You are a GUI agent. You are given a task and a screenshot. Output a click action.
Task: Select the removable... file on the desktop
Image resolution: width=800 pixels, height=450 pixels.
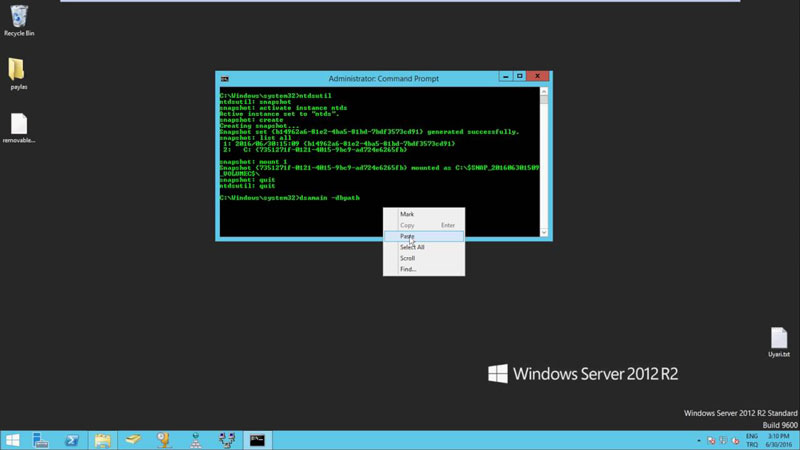click(x=19, y=128)
